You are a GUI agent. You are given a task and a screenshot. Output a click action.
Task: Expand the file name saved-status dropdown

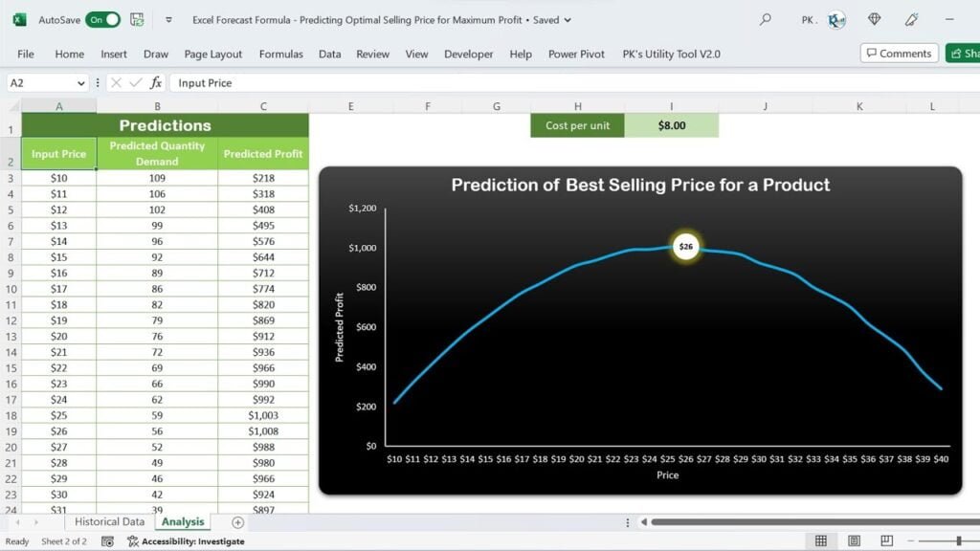[568, 19]
